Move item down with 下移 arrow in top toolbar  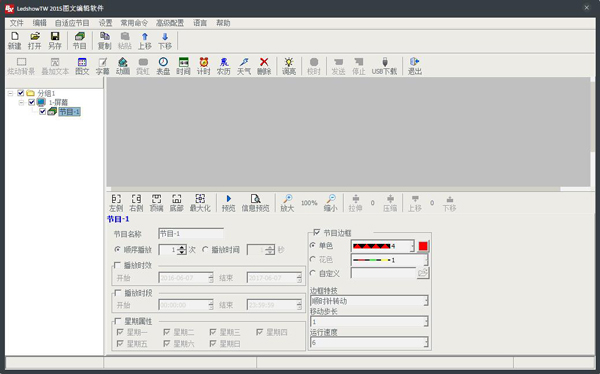click(x=165, y=41)
